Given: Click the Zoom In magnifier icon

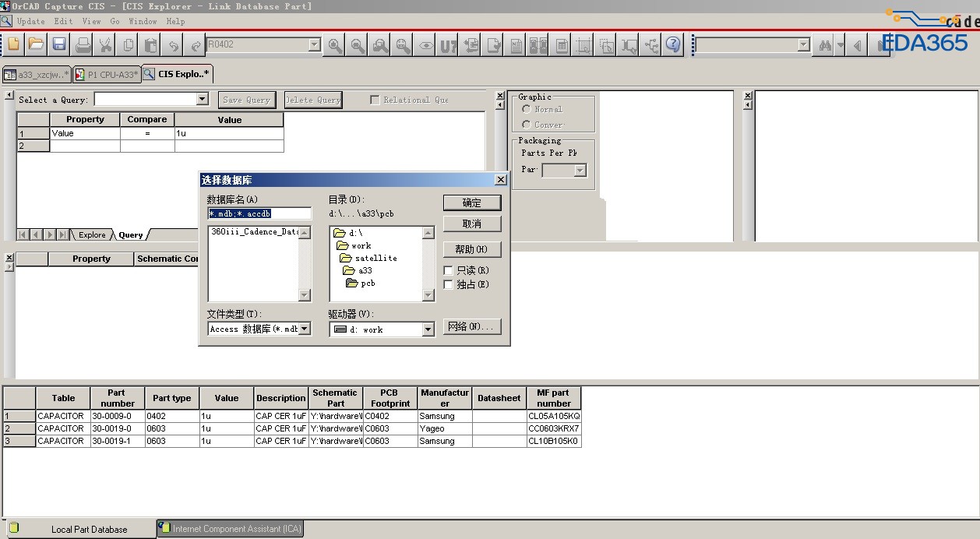Looking at the screenshot, I should pos(334,45).
